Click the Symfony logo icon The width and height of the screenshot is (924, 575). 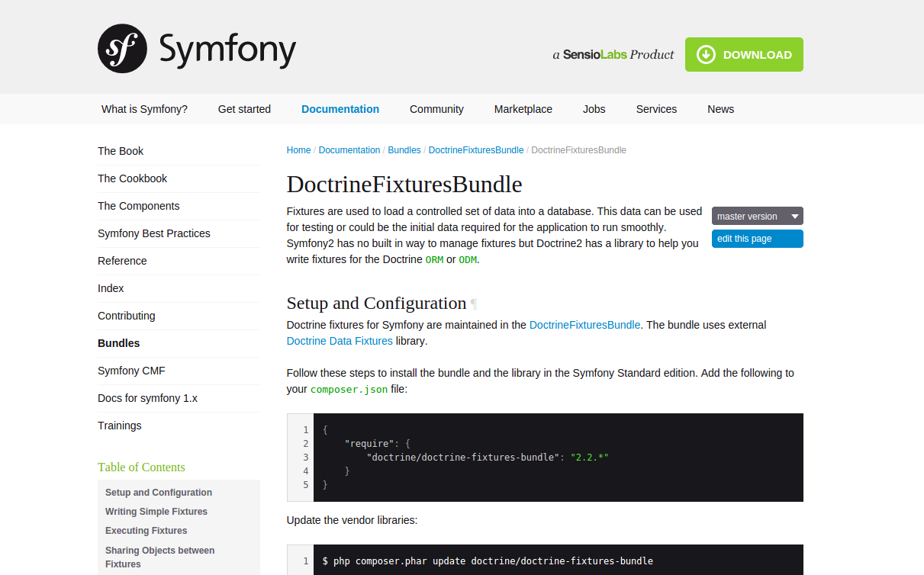[122, 49]
